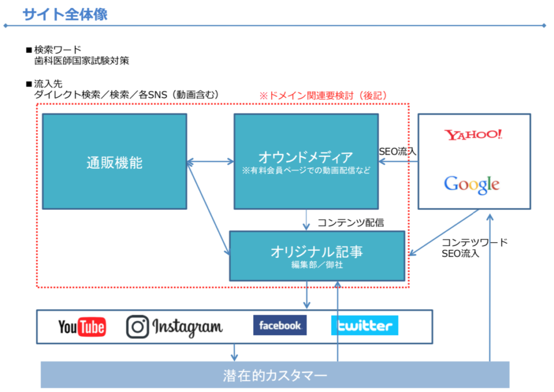The width and height of the screenshot is (554, 392).
Task: Click the Google logo
Action: click(472, 185)
